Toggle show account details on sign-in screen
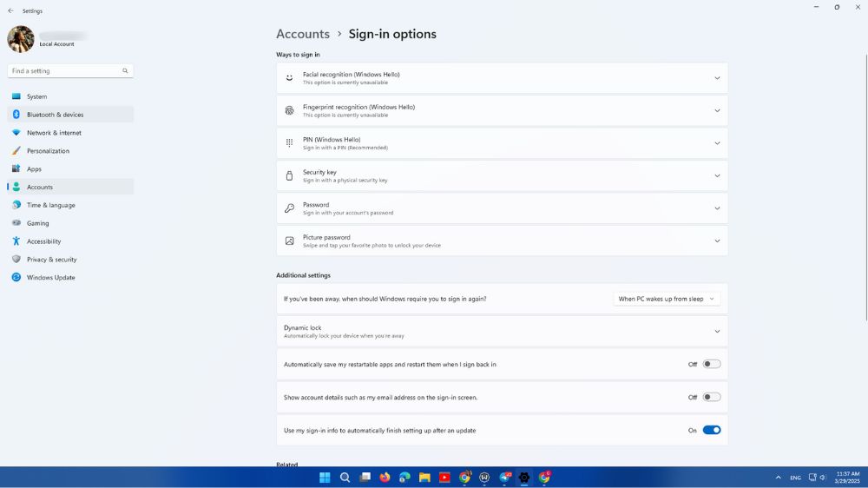The width and height of the screenshot is (868, 488). click(x=712, y=397)
